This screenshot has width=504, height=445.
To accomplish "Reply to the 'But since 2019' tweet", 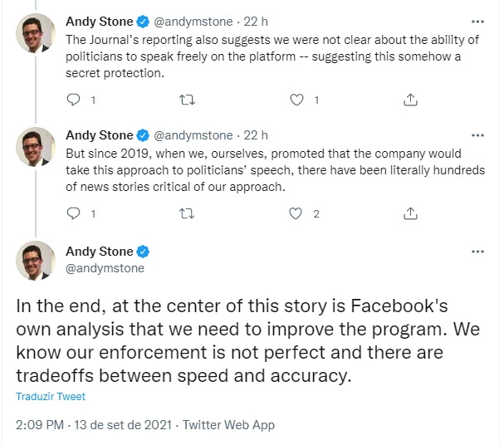I will coord(73,213).
